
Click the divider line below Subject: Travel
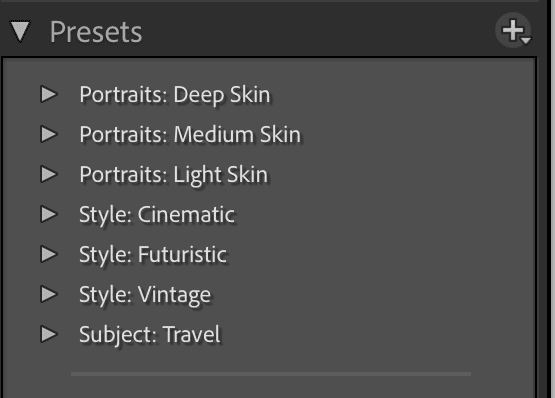point(271,374)
